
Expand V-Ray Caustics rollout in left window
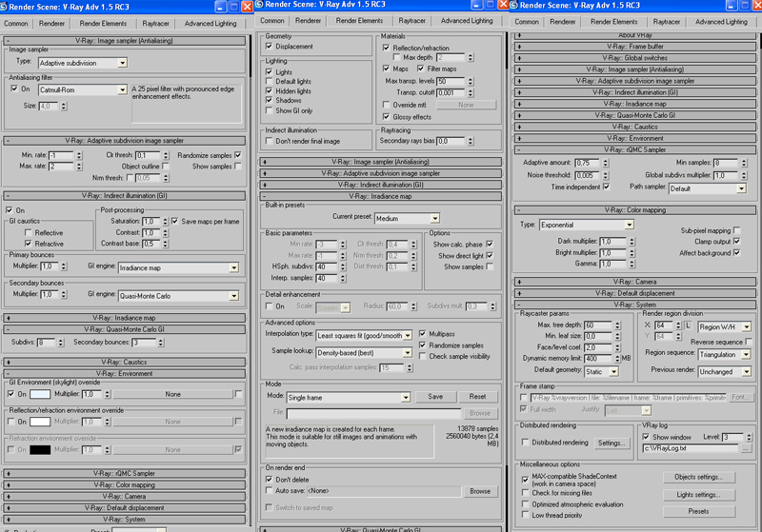125,362
